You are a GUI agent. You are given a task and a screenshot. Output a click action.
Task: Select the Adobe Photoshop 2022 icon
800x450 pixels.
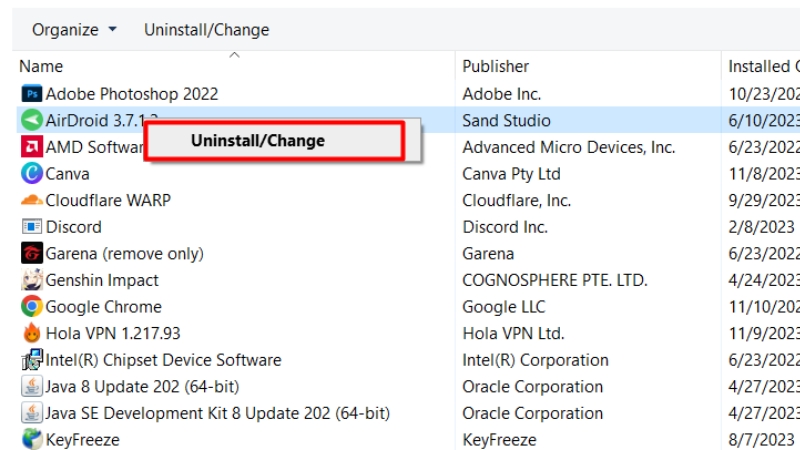click(32, 94)
